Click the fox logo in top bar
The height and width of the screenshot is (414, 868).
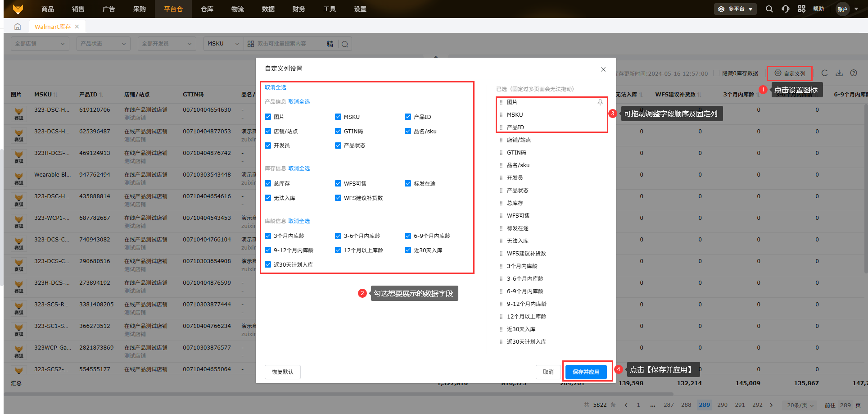[x=18, y=9]
